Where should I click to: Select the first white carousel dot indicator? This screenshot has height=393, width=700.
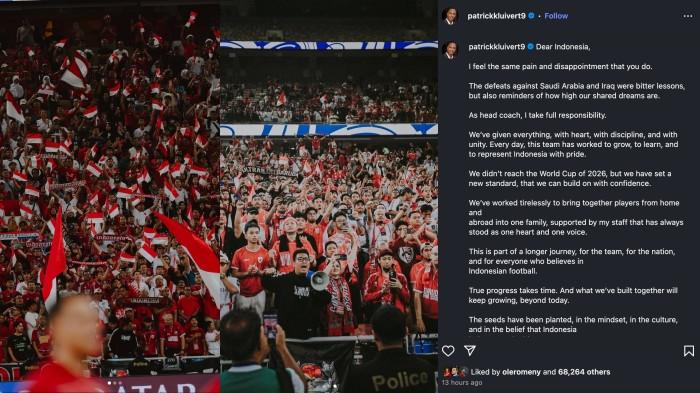pos(109,383)
